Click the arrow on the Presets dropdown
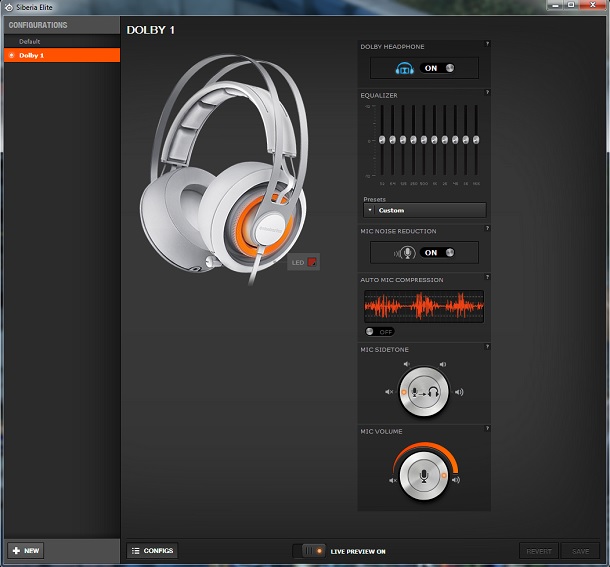Screen dimensions: 610x567 point(370,210)
